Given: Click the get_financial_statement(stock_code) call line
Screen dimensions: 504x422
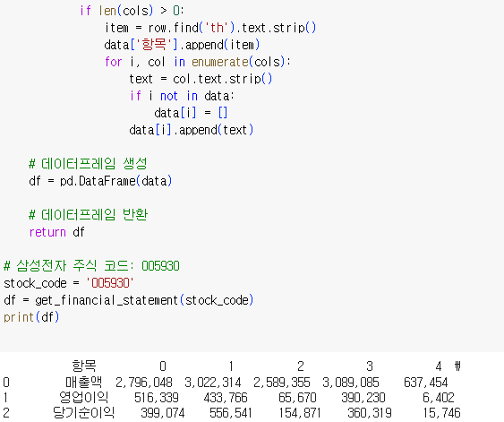Looking at the screenshot, I should point(129,300).
